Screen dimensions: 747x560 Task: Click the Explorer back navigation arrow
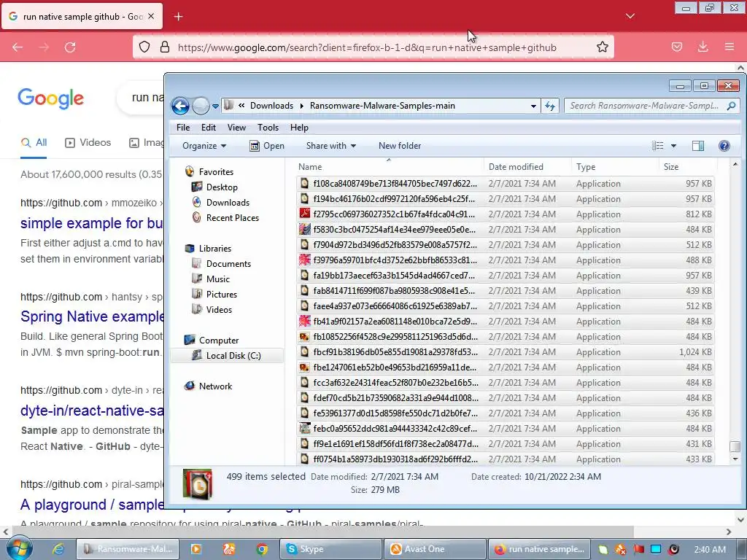pos(181,106)
